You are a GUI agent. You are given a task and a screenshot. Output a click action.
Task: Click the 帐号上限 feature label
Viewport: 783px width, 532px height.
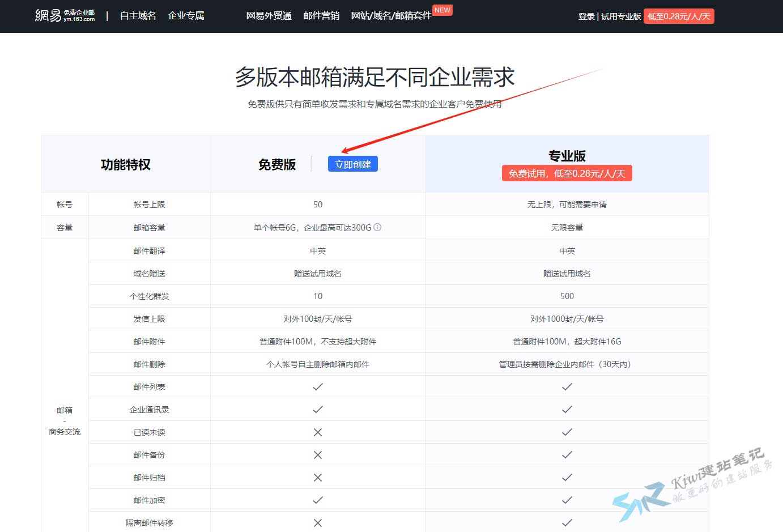click(150, 205)
